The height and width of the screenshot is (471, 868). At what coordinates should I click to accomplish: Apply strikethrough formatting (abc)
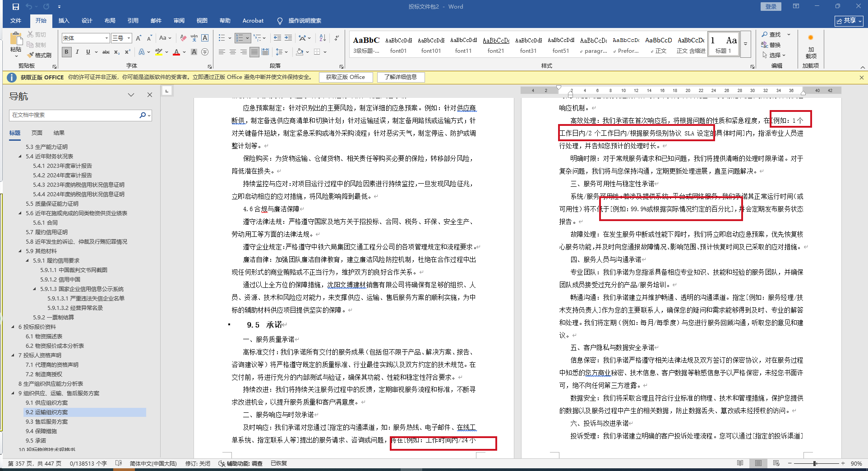pyautogui.click(x=106, y=52)
